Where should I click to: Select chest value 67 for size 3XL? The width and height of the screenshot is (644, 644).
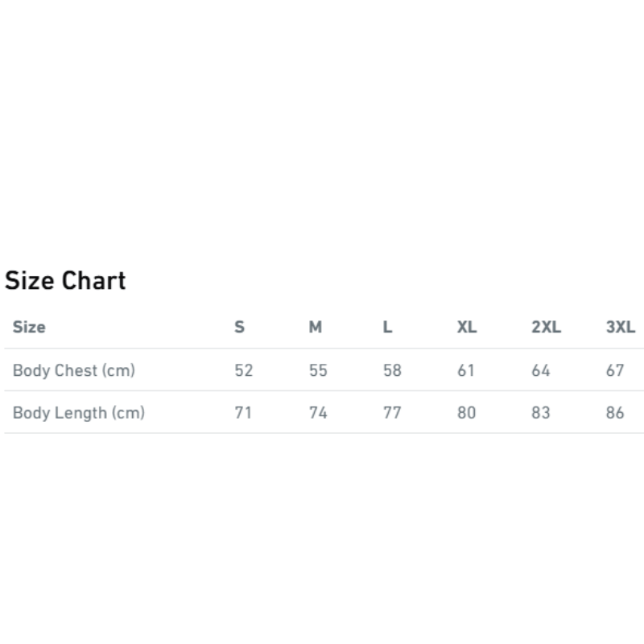pos(615,370)
